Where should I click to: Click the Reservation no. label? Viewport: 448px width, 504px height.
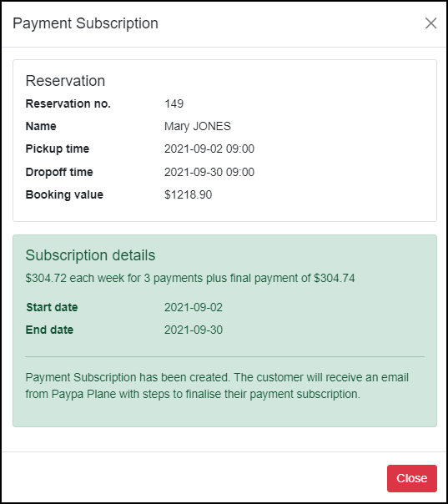68,103
